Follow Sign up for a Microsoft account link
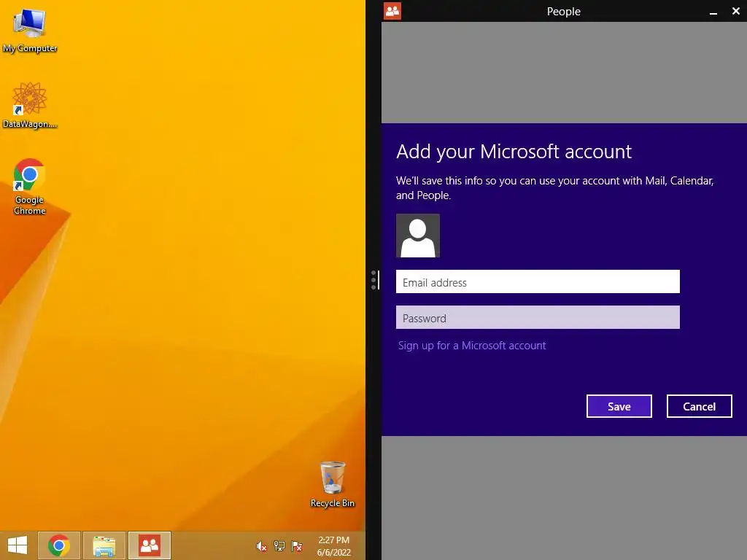 472,346
